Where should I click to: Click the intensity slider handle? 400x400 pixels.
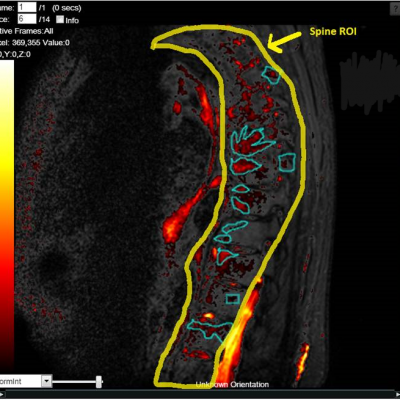tap(99, 382)
